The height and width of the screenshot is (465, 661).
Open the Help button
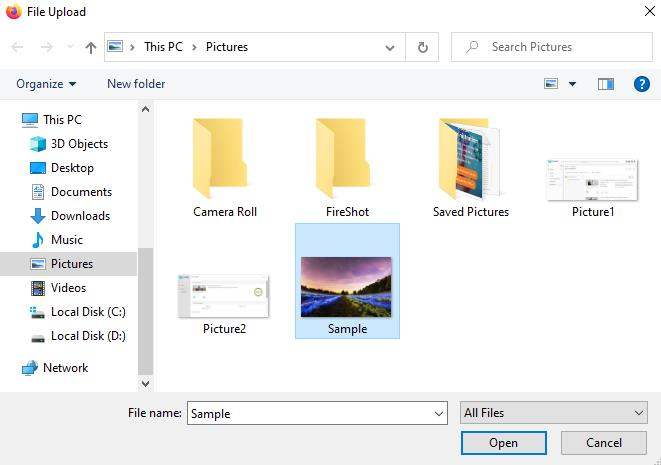point(641,84)
